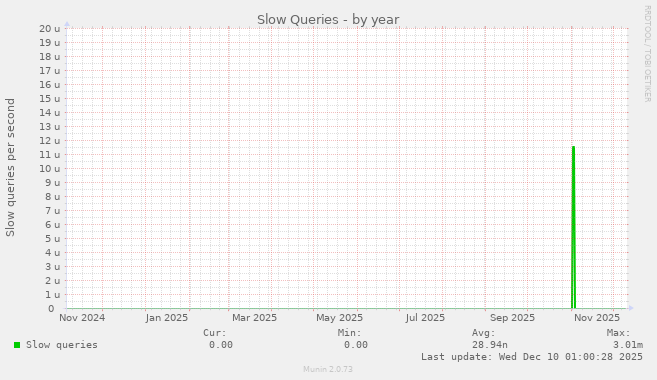
Task: Click the 'Slow queries per second' axis title
Action: tap(10, 168)
